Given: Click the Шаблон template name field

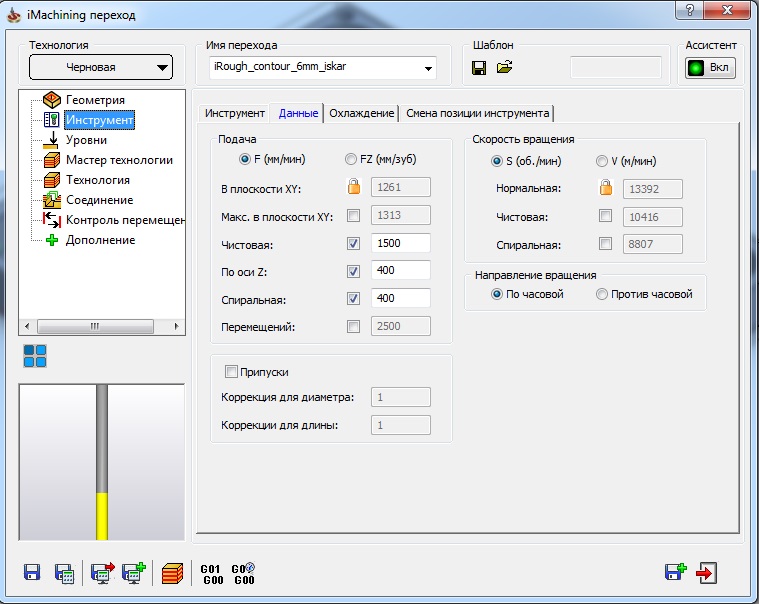Looking at the screenshot, I should (616, 67).
